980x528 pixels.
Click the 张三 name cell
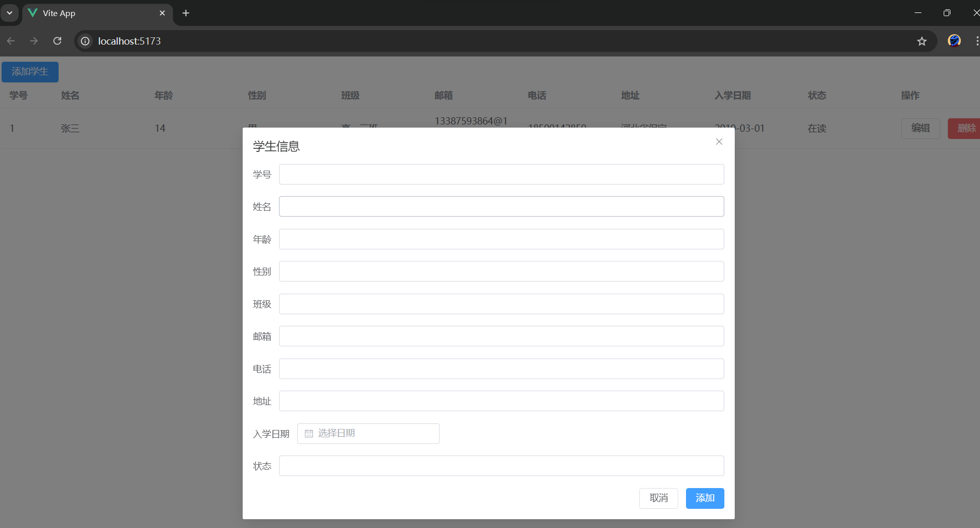click(x=70, y=128)
